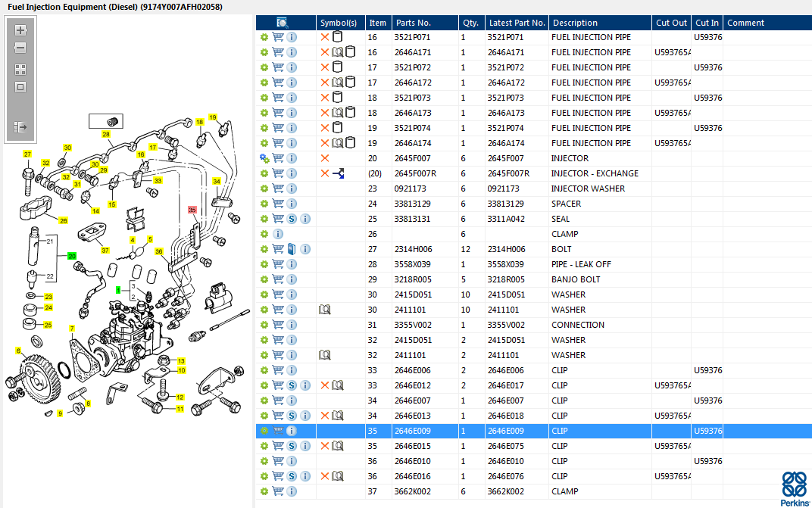
Task: Click gear icon for part 3558X039 row
Action: (x=264, y=264)
